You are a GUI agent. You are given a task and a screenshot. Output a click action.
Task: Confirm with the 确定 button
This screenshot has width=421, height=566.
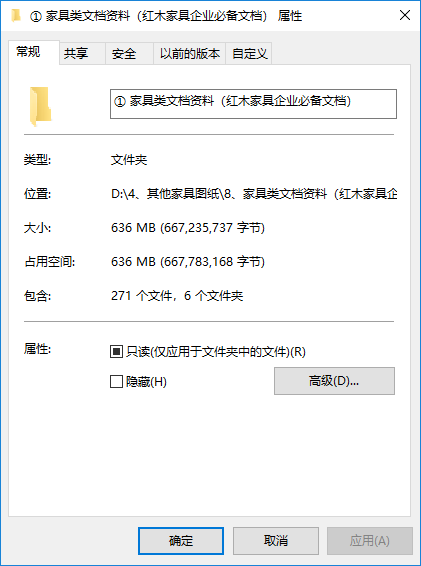click(x=181, y=541)
